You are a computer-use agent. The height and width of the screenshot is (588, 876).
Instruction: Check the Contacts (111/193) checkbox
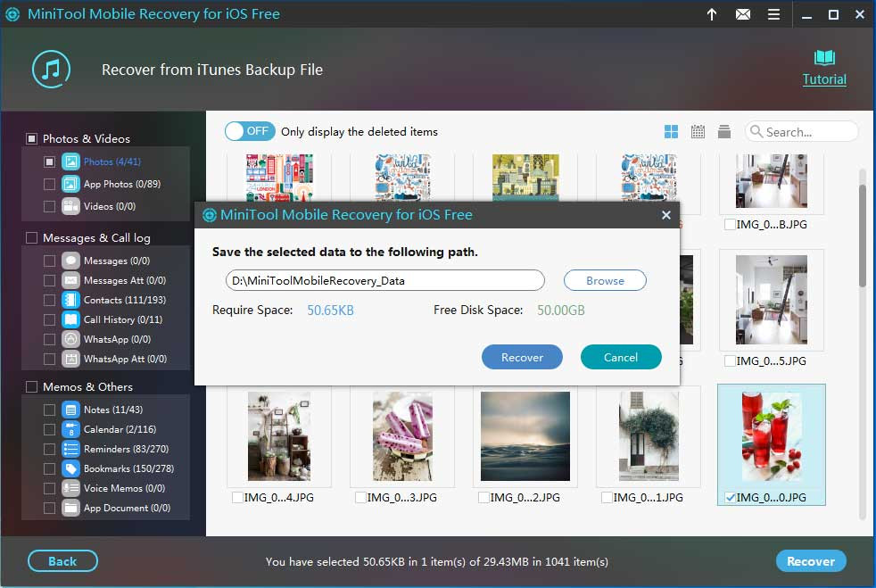[x=49, y=300]
